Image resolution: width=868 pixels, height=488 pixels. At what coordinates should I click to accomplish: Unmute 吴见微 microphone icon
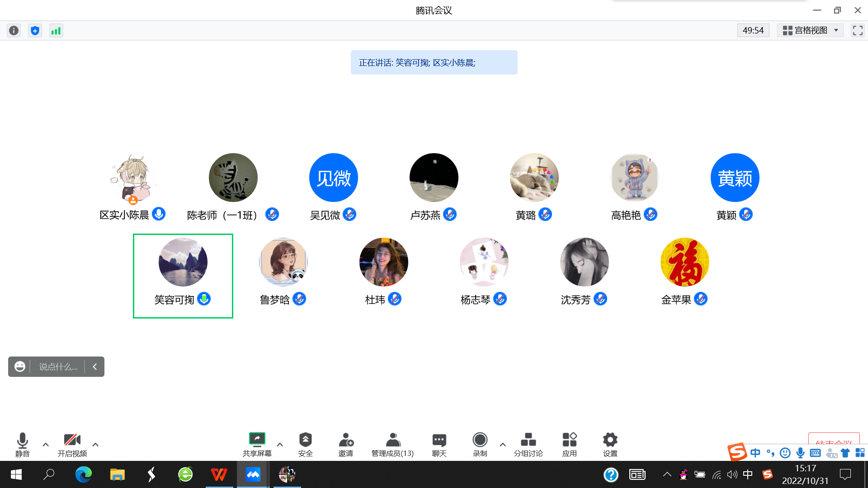(x=349, y=214)
